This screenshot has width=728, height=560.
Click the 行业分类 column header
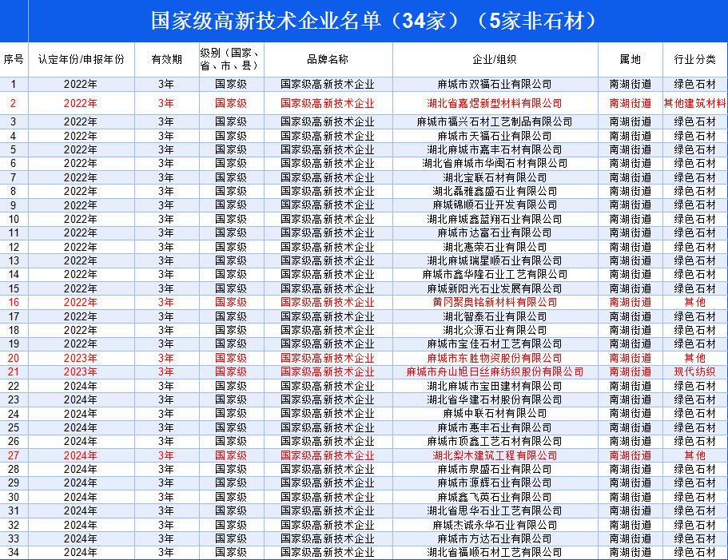[695, 59]
